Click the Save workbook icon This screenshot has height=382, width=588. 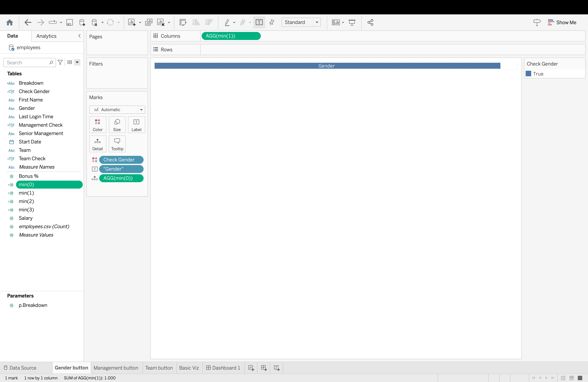click(x=69, y=22)
